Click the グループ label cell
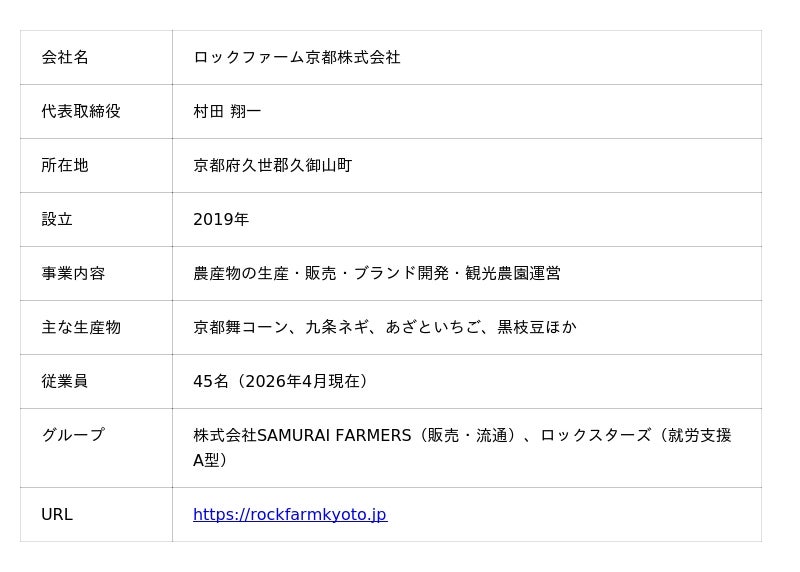800x572 pixels. [x=73, y=436]
